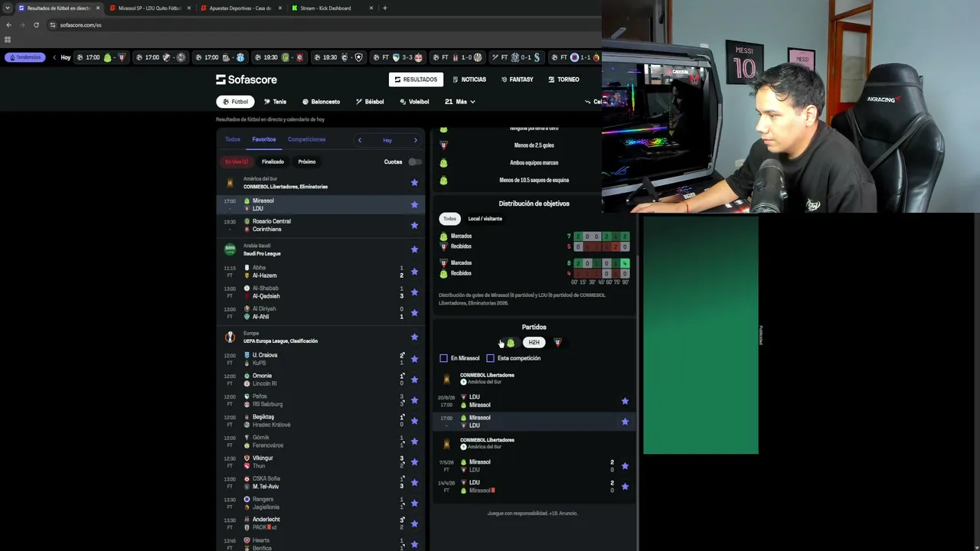The image size is (980, 551).
Task: Open the Tenis sport tab
Action: [x=275, y=102]
